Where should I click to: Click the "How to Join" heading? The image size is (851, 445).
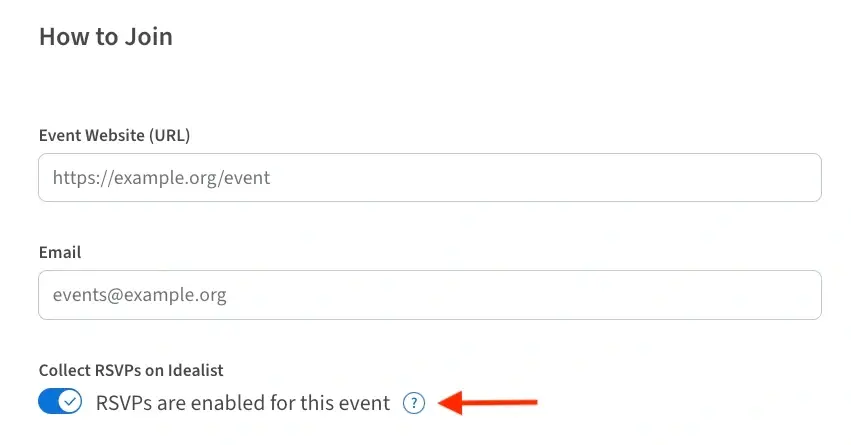[x=105, y=37]
